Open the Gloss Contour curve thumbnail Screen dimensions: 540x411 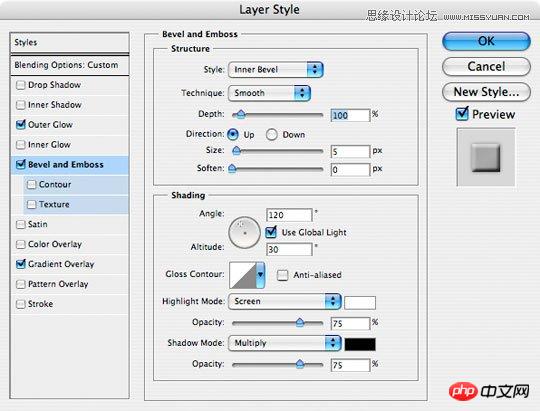click(x=242, y=275)
